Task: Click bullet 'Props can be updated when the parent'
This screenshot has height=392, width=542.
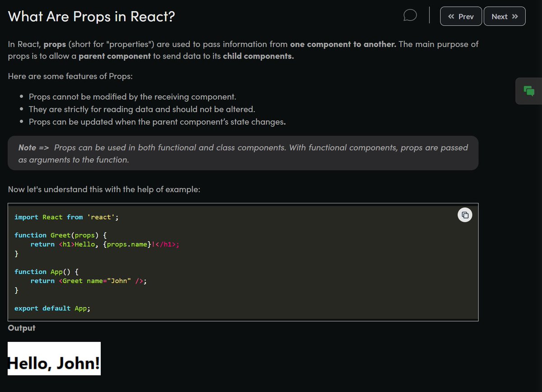Action: tap(157, 122)
